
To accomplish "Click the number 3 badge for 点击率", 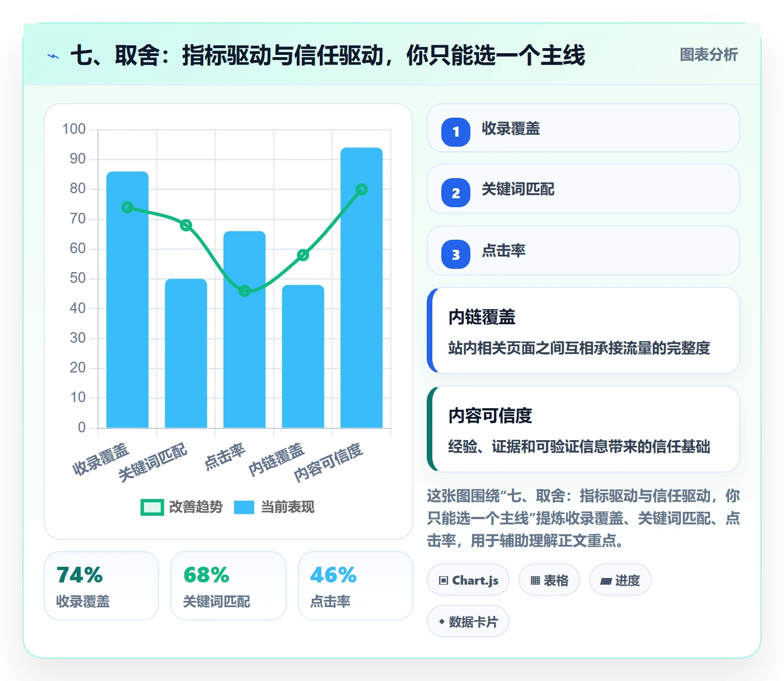I will point(456,254).
